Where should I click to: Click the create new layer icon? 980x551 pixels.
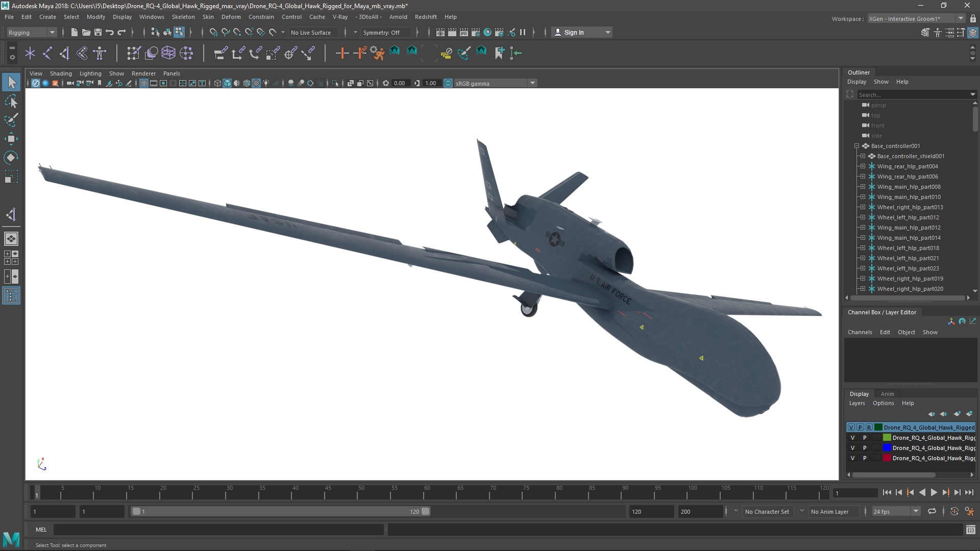[957, 414]
